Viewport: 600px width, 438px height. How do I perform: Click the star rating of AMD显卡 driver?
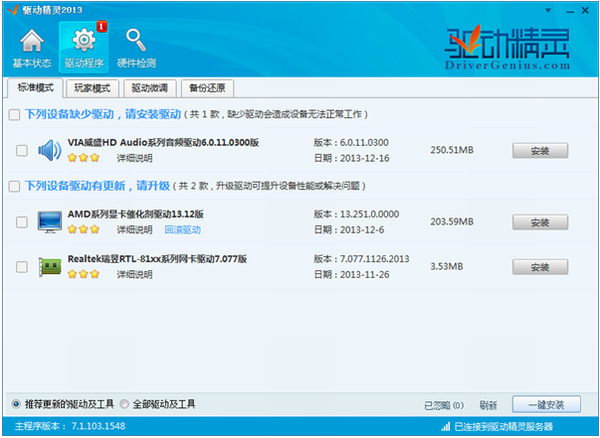click(x=83, y=230)
